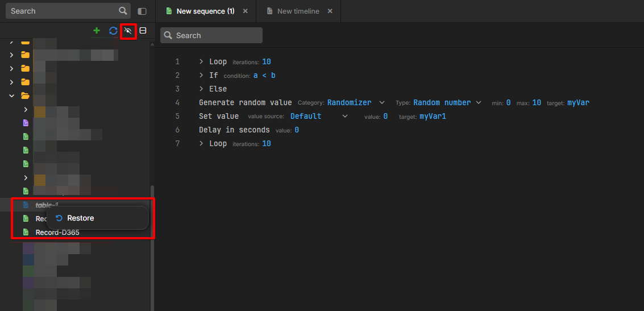Image resolution: width=644 pixels, height=311 pixels.
Task: Click line number 4 in the gutter
Action: pos(177,102)
